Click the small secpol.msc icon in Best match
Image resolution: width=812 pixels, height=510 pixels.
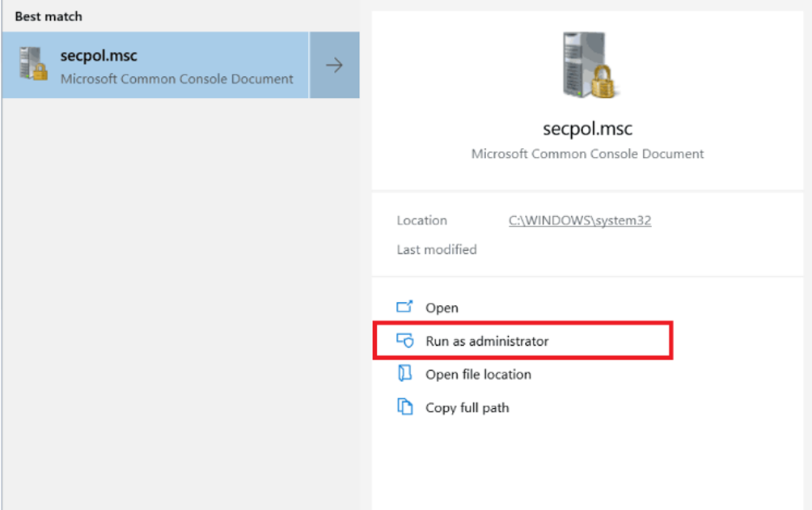tap(33, 64)
